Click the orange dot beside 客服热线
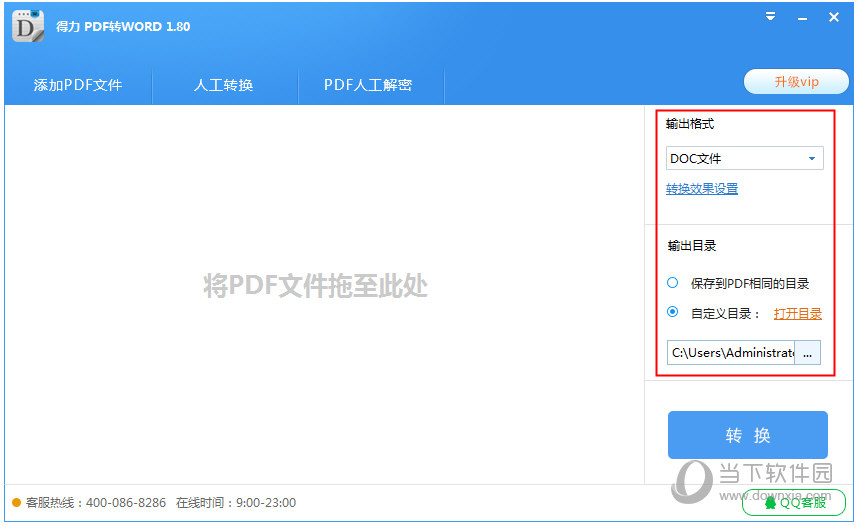 (16, 503)
